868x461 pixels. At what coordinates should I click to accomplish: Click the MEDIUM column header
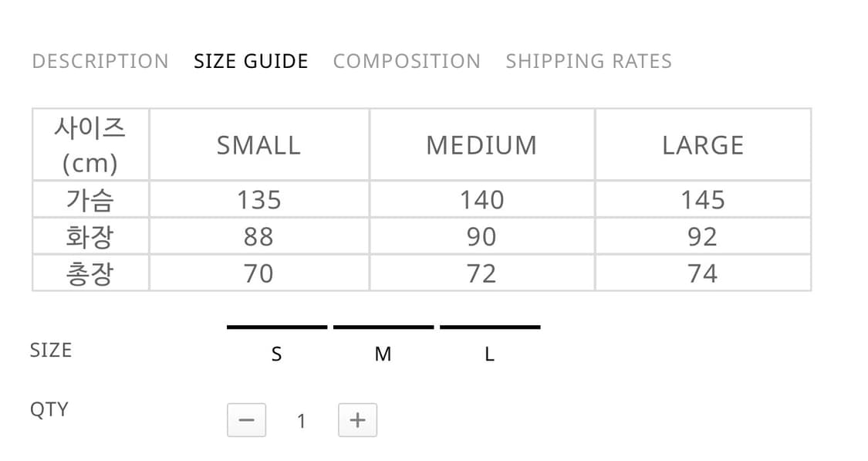[x=481, y=145]
